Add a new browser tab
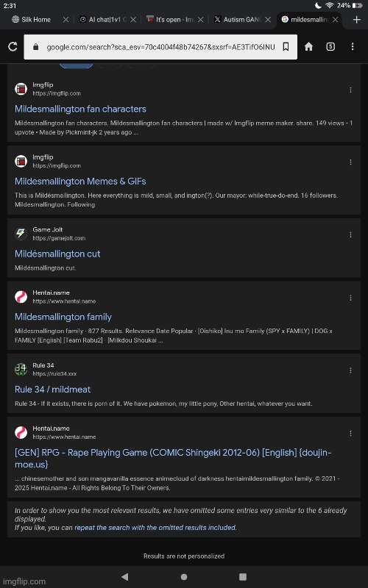368x588 pixels. pos(357,20)
